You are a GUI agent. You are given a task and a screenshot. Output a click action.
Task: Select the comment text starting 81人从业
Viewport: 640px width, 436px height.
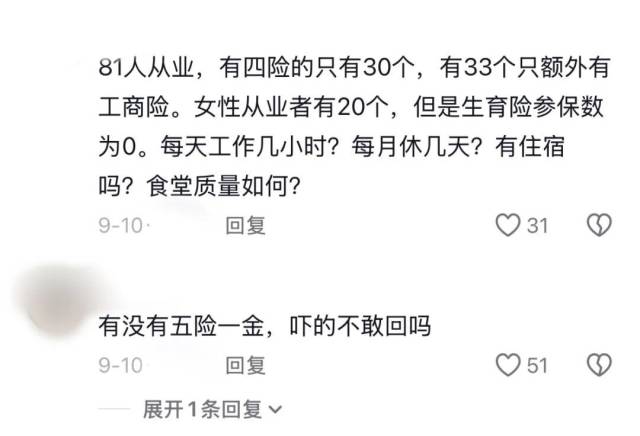coord(354,127)
